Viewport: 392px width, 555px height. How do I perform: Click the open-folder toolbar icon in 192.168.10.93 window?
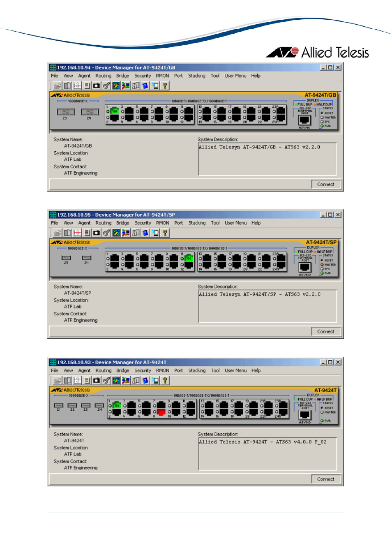(x=58, y=381)
